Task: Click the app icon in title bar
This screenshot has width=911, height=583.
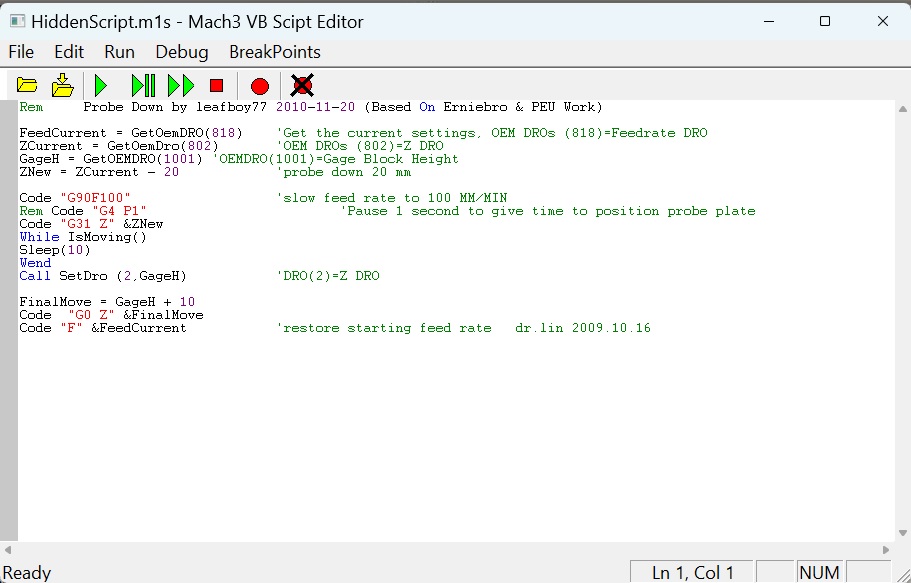Action: click(17, 22)
